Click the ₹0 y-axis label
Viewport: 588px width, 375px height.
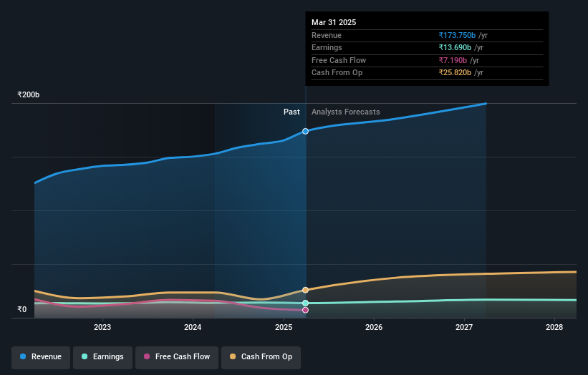22,309
